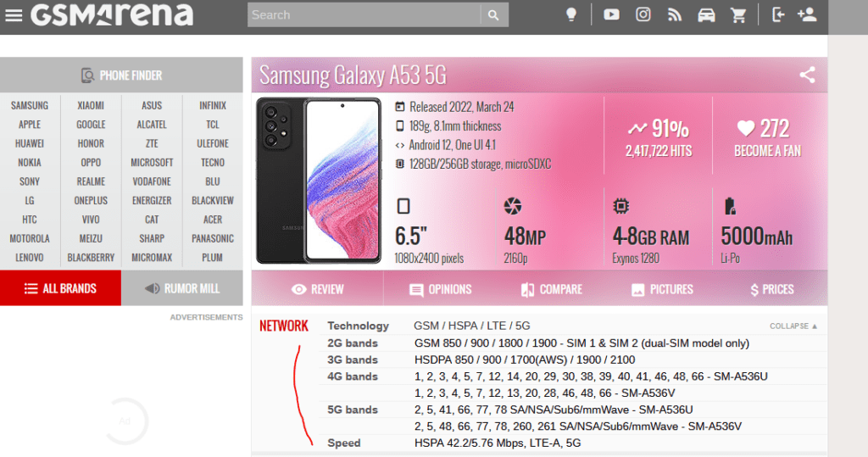Screen dimensions: 868x457
Task: Click the Rumor Mill button
Action: [x=182, y=288]
